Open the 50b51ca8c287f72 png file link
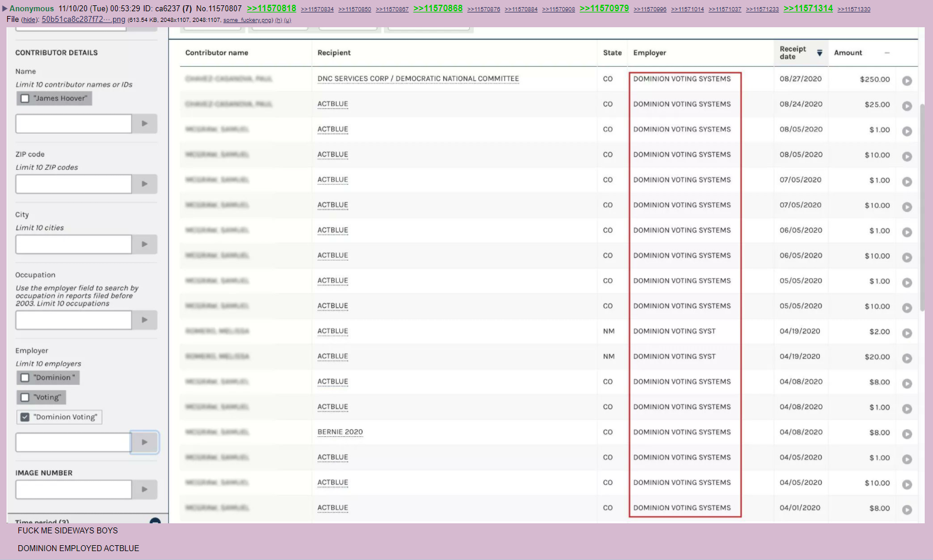Image resolution: width=933 pixels, height=560 pixels. (x=83, y=20)
